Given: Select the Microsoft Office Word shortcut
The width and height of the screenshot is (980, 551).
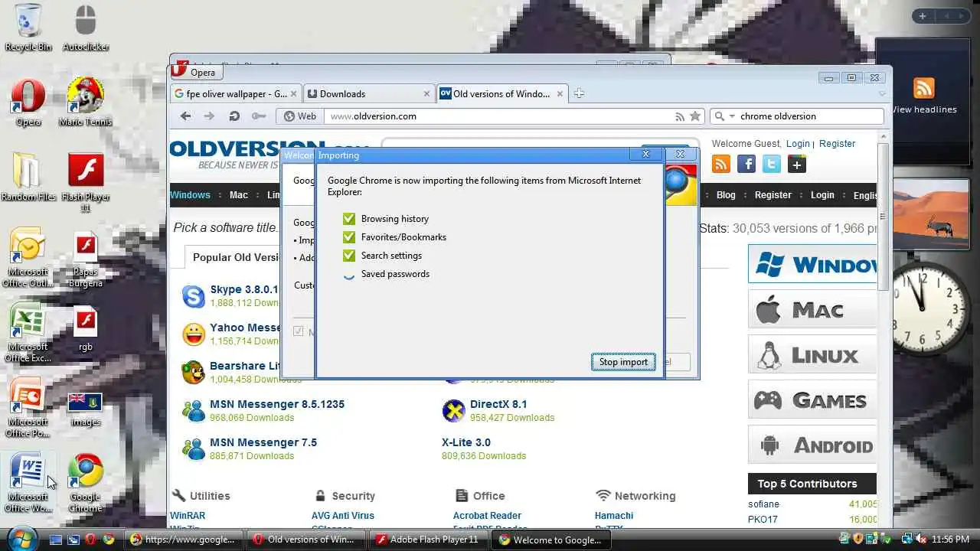Looking at the screenshot, I should click(x=28, y=483).
